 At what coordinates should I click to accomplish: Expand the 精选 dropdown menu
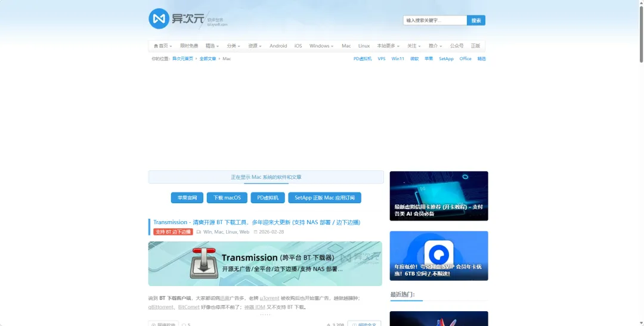pos(212,46)
